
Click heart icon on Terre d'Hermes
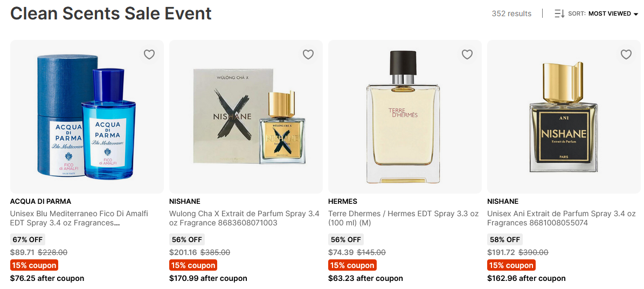[x=467, y=54]
